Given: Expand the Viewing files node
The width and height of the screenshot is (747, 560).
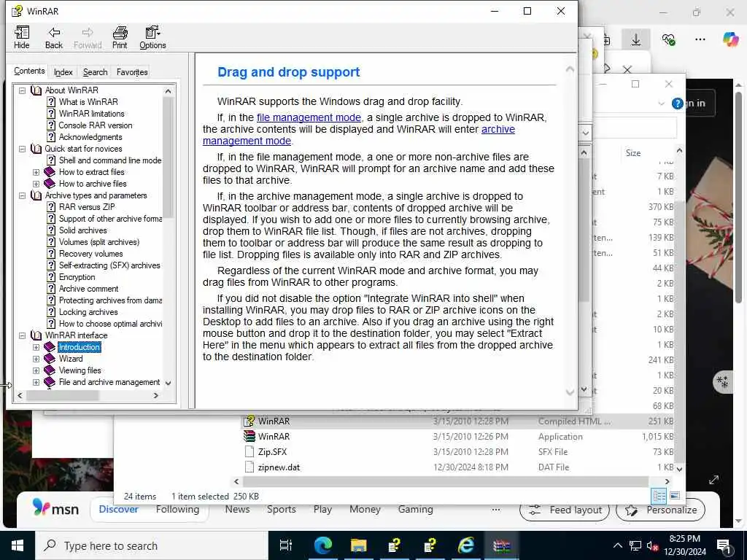Looking at the screenshot, I should point(36,370).
